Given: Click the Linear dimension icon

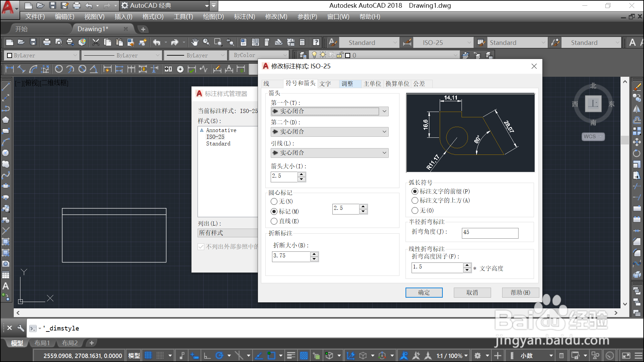Looking at the screenshot, I should (10, 69).
